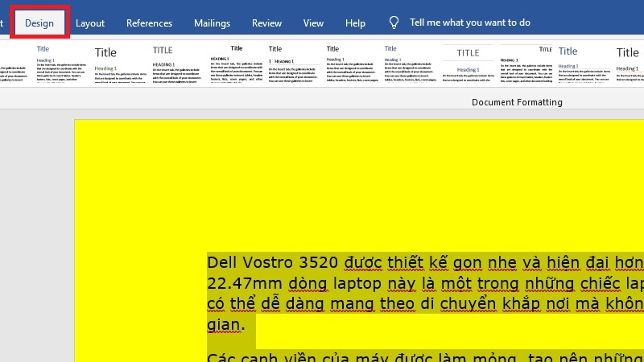Apply style set with large black Title and green Heading
Image resolution: width=644 pixels, height=362 pixels.
tap(116, 64)
